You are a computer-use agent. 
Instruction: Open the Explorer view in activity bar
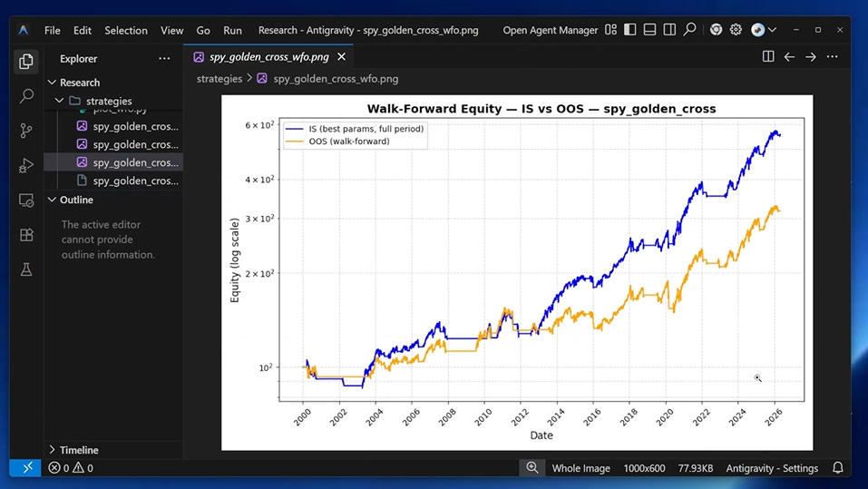point(26,62)
